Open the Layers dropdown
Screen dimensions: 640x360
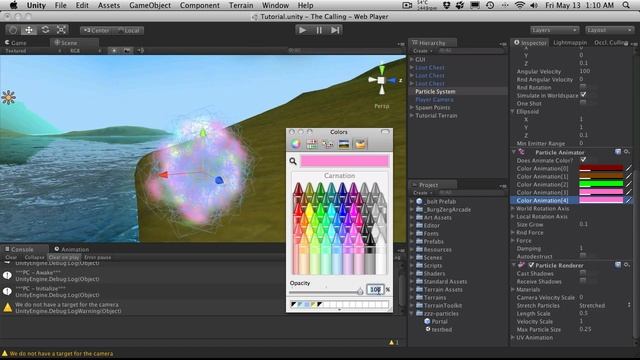[x=554, y=30]
